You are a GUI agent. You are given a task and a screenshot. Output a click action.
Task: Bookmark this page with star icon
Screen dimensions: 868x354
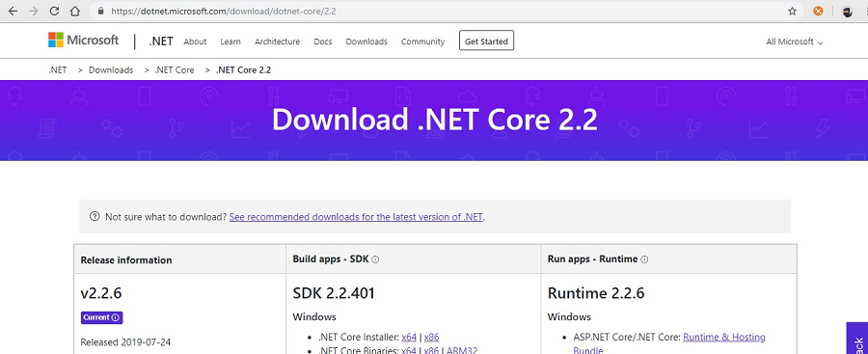pos(792,11)
